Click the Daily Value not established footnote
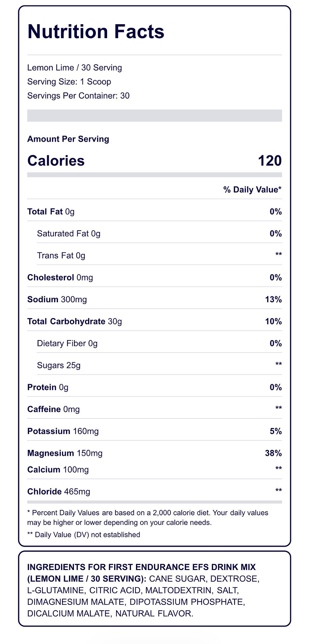Screen dimensions: 325x644 (x=84, y=535)
